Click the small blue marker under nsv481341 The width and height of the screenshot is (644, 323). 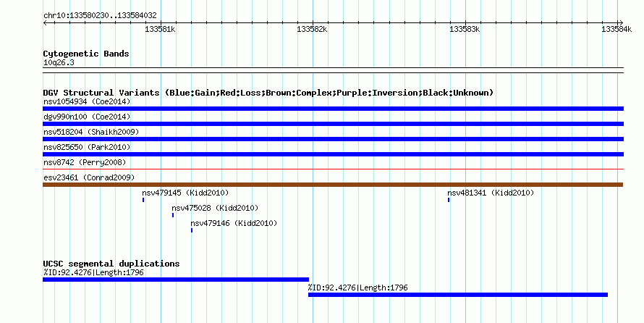click(449, 200)
